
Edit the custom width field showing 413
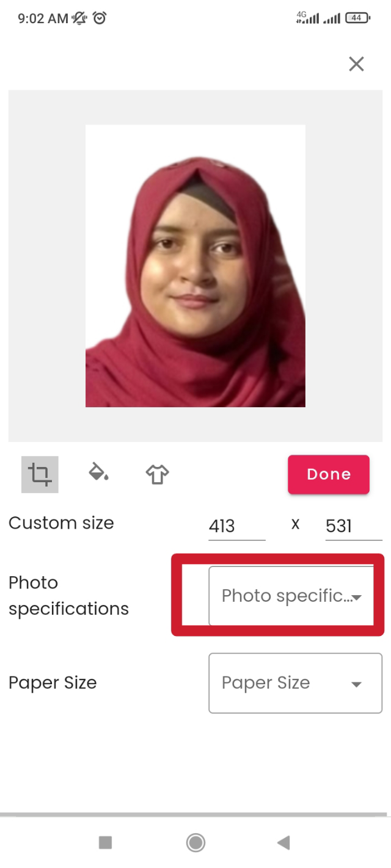(236, 526)
